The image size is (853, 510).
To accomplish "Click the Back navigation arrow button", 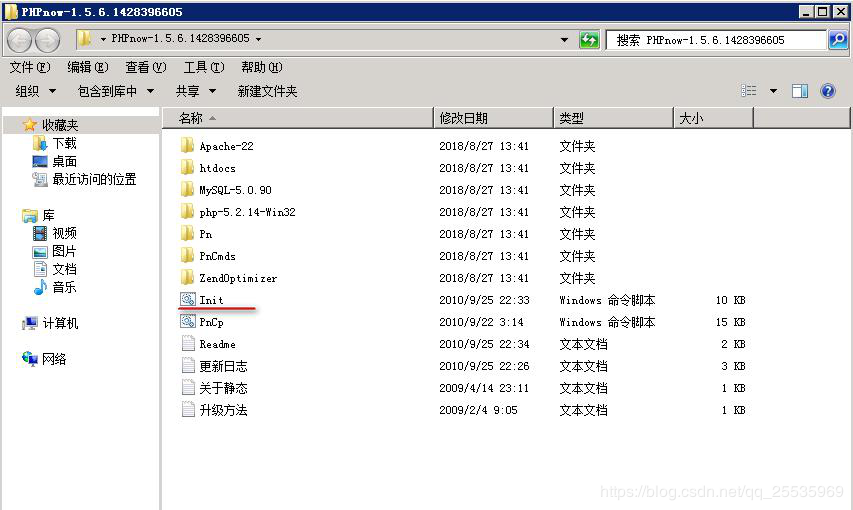I will [20, 40].
